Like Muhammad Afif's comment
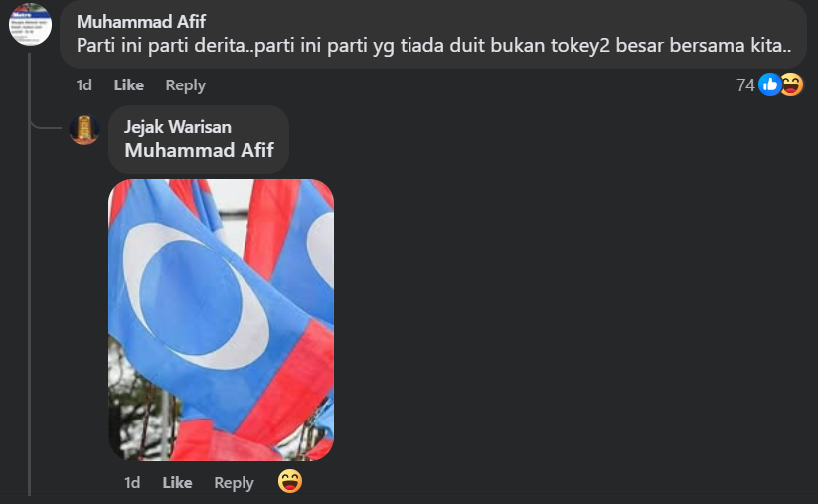 [129, 85]
